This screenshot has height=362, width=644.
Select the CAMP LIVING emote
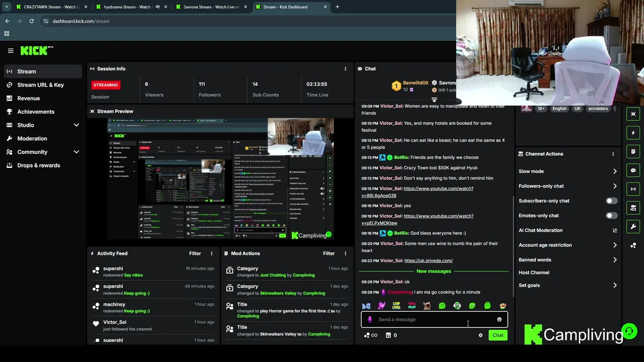(396, 306)
